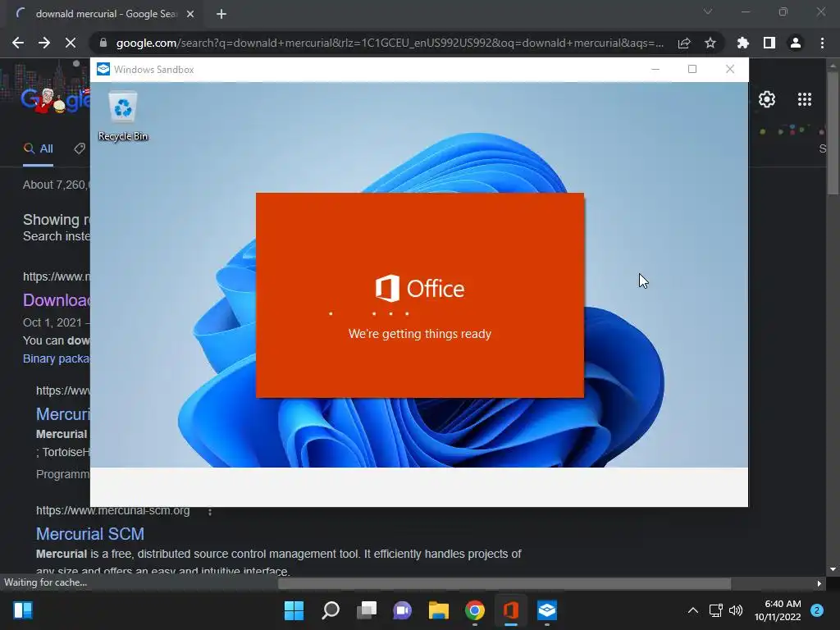The image size is (840, 630).
Task: Close the downald mercurial tab
Action: 190,14
